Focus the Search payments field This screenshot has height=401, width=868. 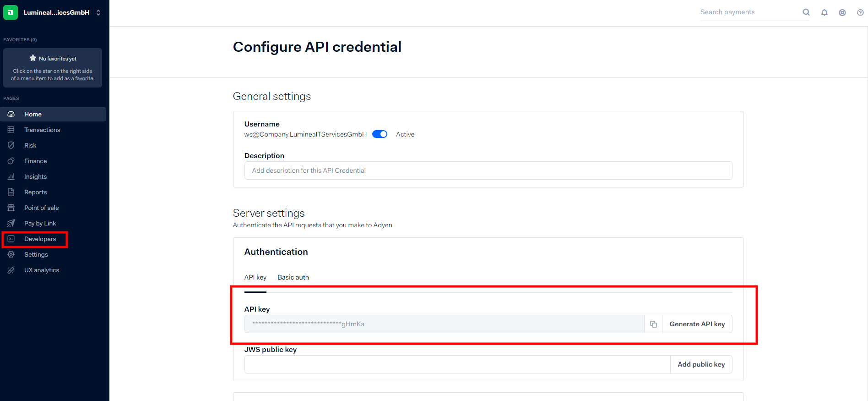pyautogui.click(x=749, y=12)
